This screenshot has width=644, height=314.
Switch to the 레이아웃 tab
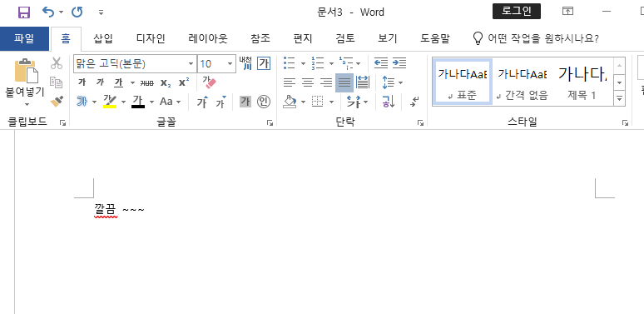click(x=208, y=38)
